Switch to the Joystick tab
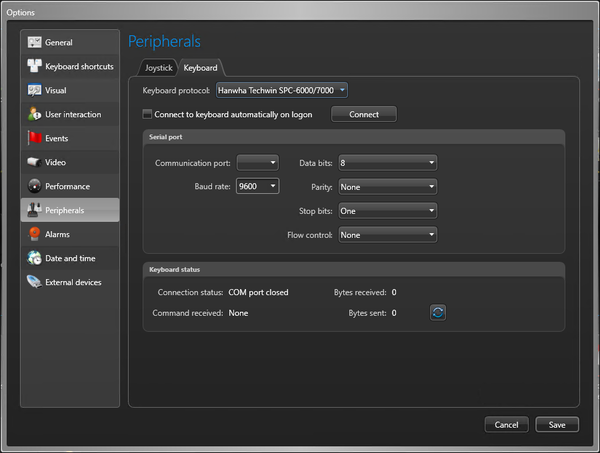This screenshot has width=600, height=453. coord(158,68)
